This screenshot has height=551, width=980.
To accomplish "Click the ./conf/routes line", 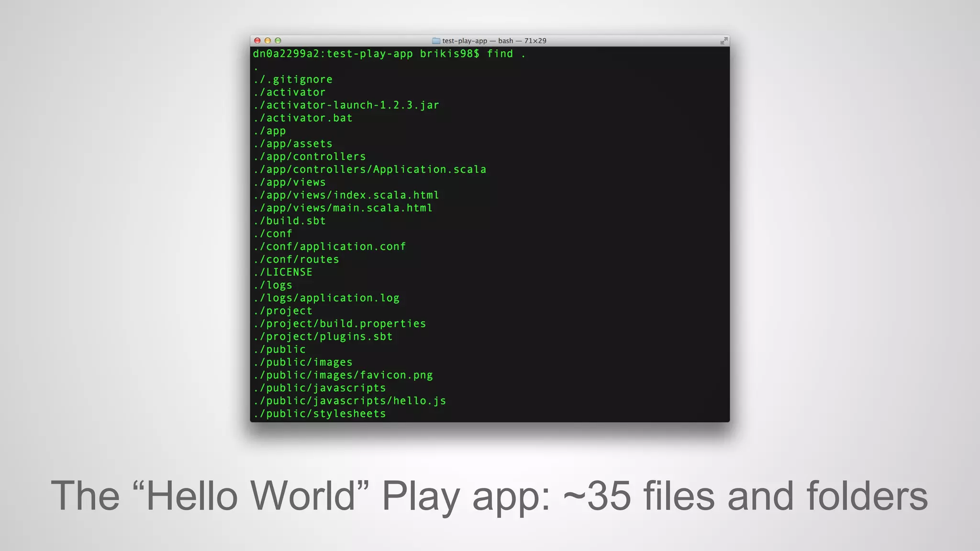I will pos(296,259).
